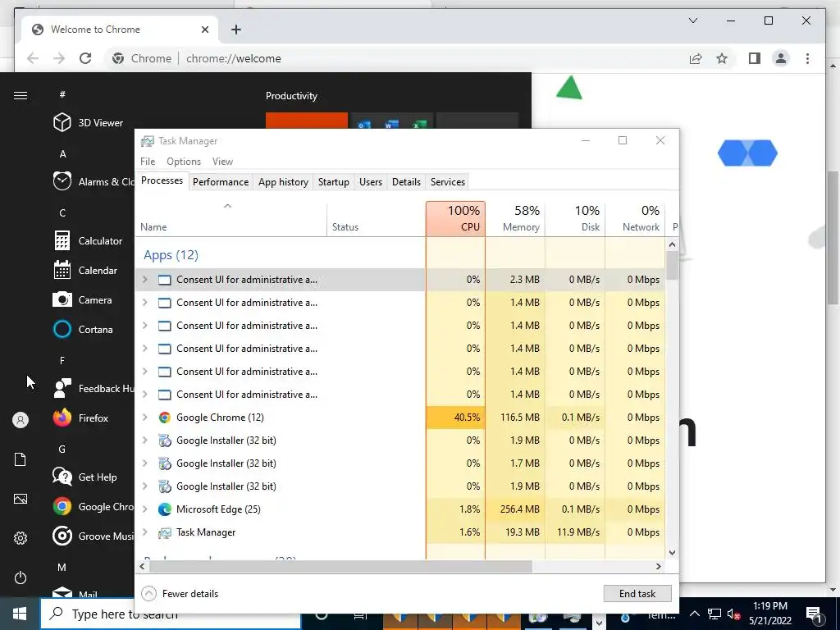Select Google Chrome 40.5% CPU cell
The image size is (840, 630).
(456, 418)
